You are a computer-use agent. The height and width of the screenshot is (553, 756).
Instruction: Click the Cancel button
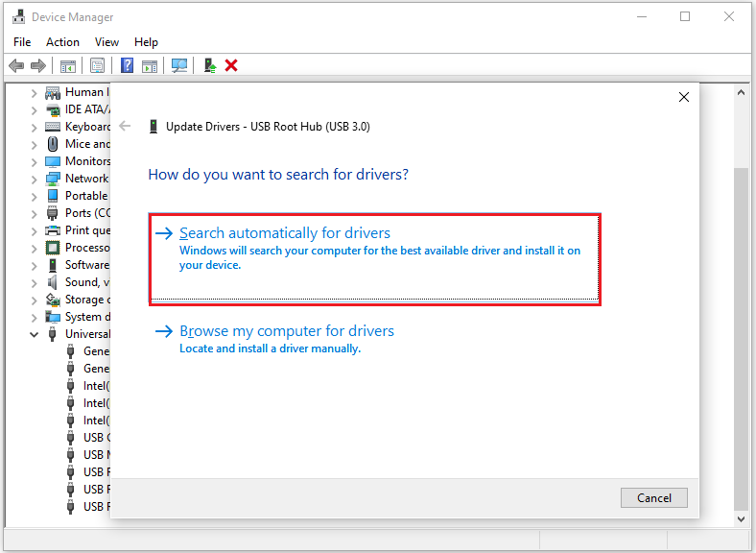coord(653,497)
